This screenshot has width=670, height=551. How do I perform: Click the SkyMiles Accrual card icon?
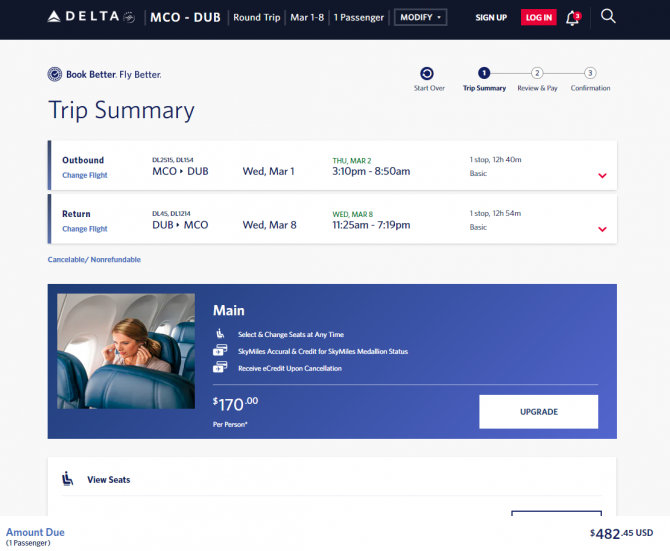coord(220,351)
